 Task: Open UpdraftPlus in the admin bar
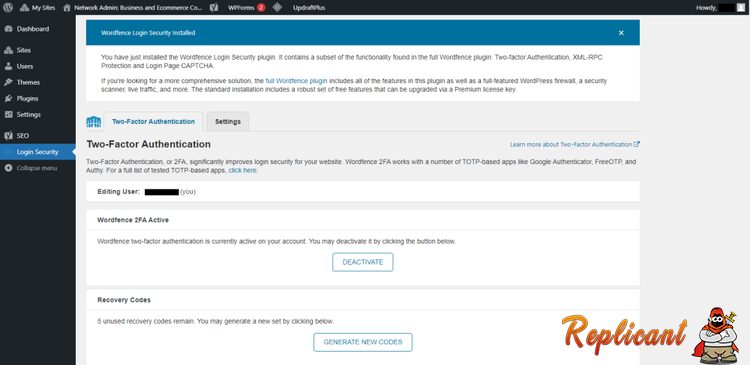(x=309, y=8)
